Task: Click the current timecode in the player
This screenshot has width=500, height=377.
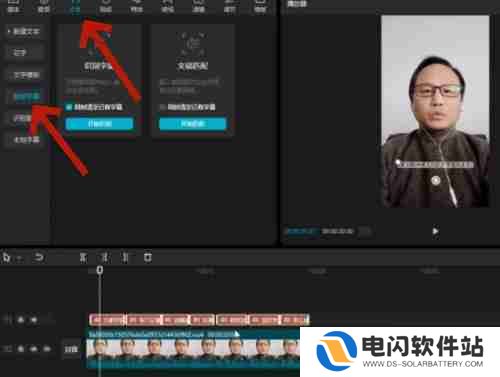Action: coord(302,231)
